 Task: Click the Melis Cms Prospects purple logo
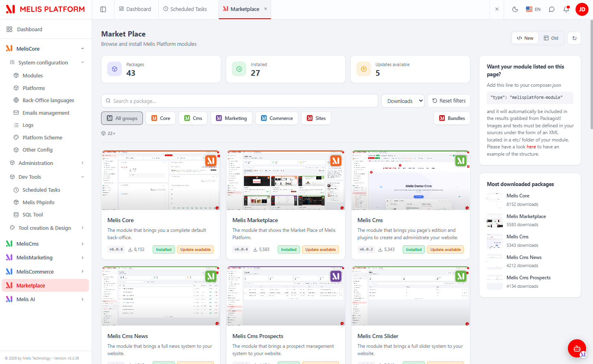click(x=336, y=276)
